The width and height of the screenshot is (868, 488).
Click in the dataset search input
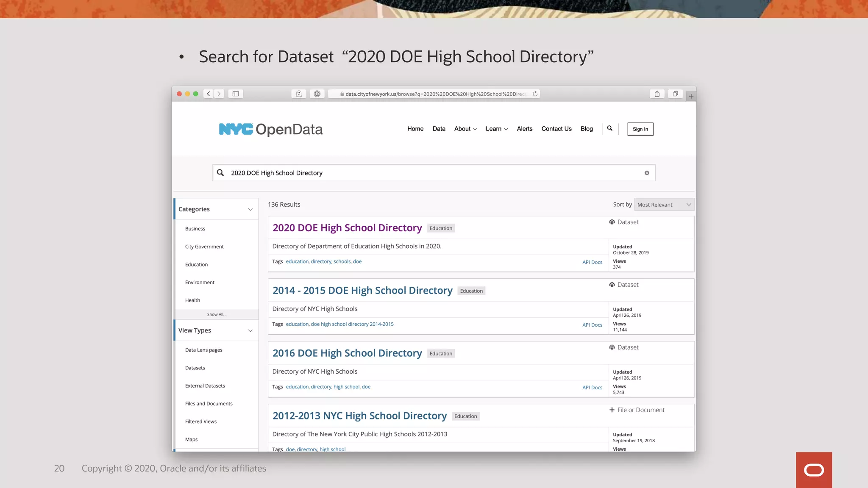point(434,173)
